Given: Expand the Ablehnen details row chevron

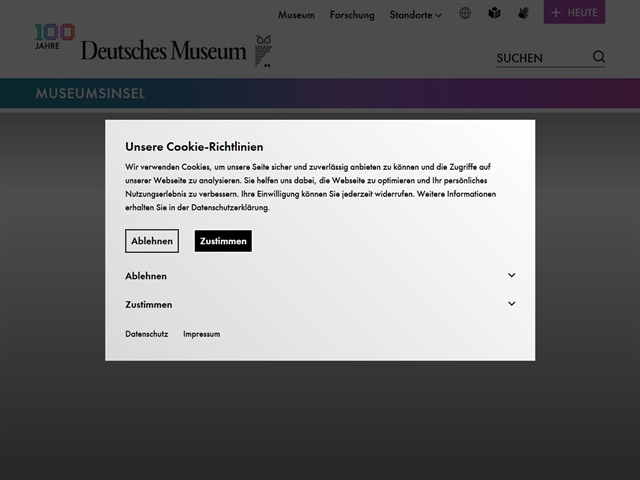Looking at the screenshot, I should point(511,276).
